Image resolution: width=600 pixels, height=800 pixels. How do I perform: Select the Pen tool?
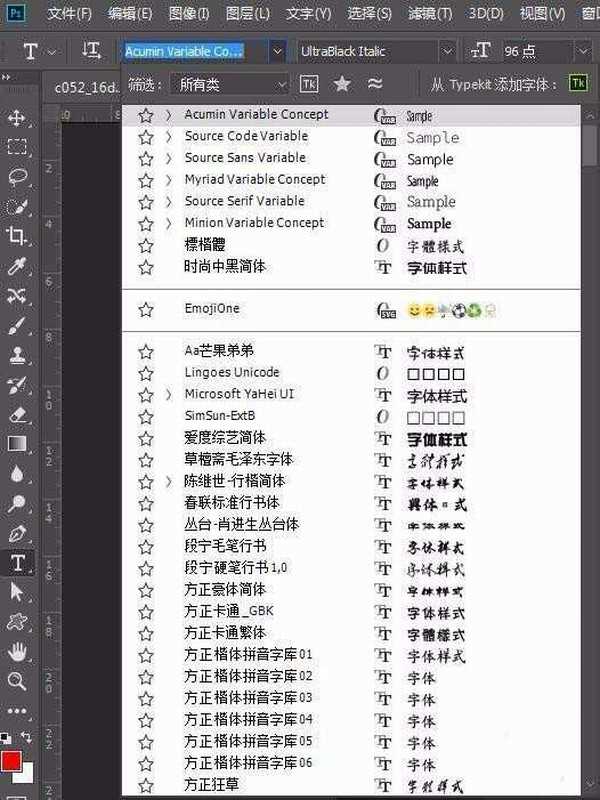point(17,533)
